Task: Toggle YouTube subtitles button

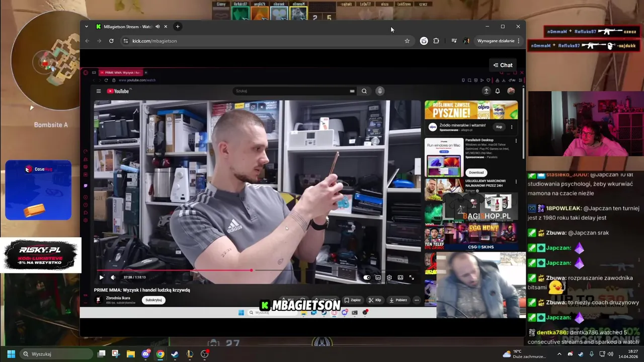Action: (378, 278)
